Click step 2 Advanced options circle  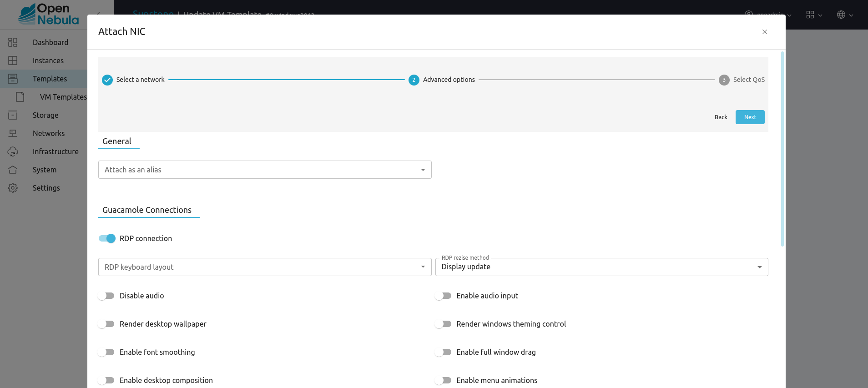coord(414,80)
